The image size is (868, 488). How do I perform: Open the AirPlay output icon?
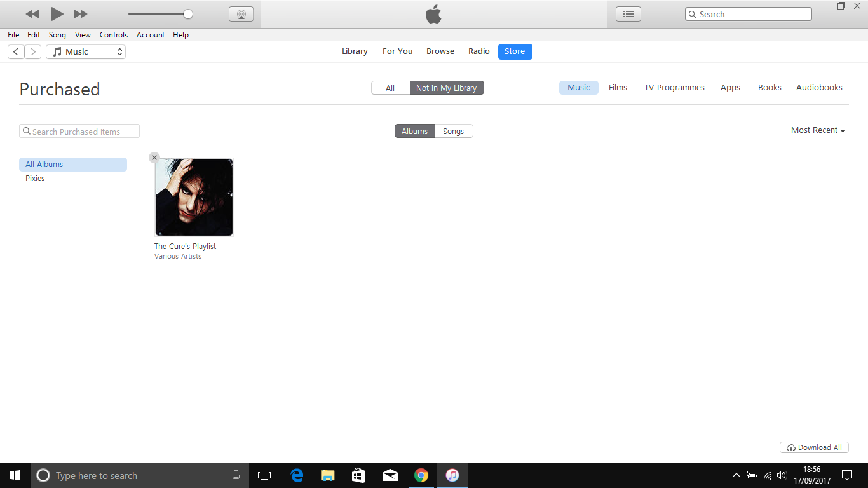point(241,14)
